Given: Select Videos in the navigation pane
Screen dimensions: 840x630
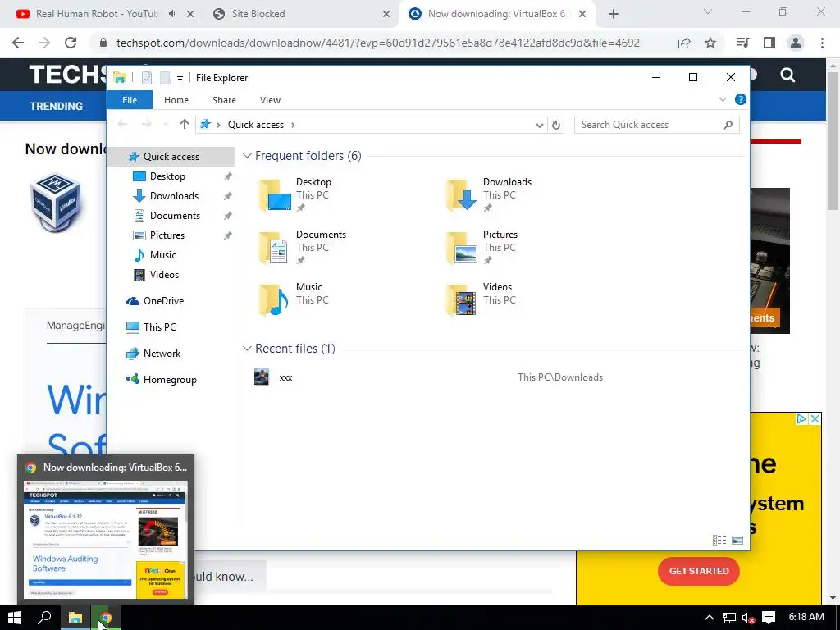Looking at the screenshot, I should [164, 275].
